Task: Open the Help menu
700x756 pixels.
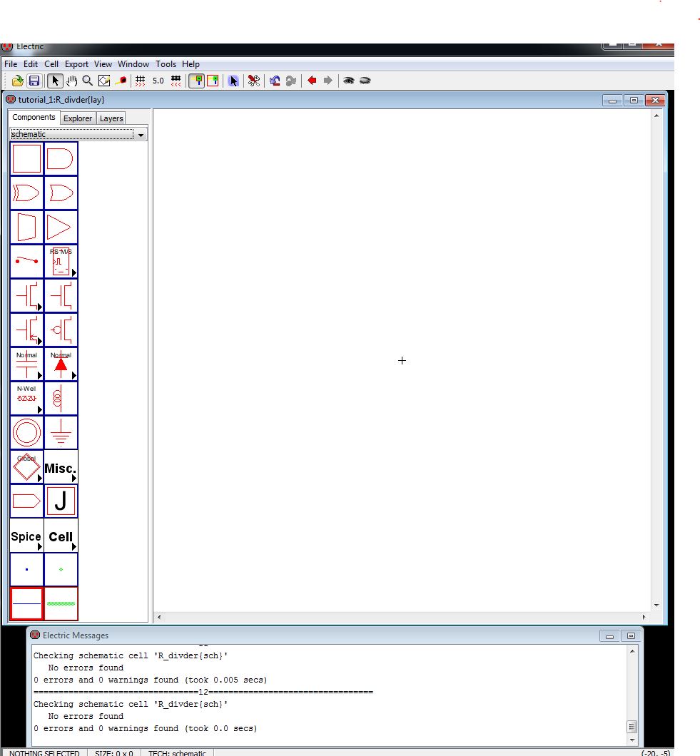Action: point(191,64)
